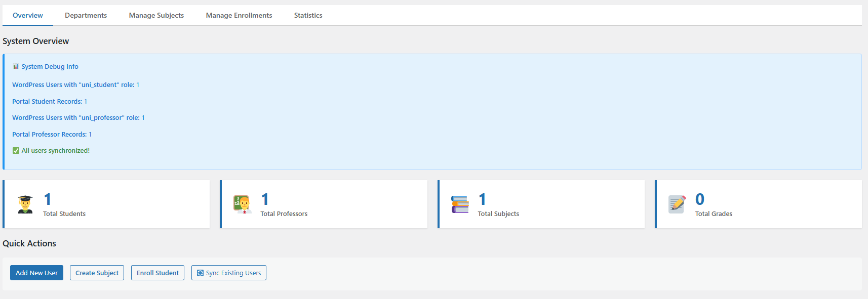Click the Total Grades zero count

pyautogui.click(x=699, y=199)
